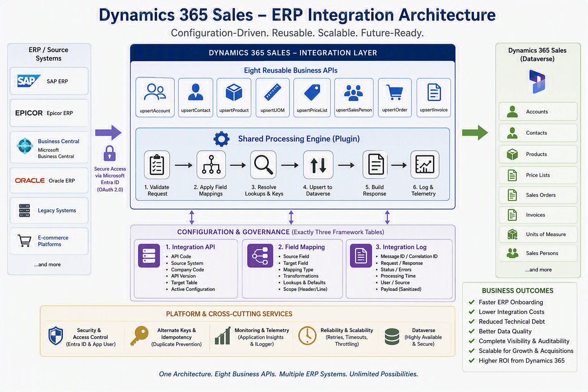The image size is (588, 392).
Task: Click the API Code bullet text
Action: tap(181, 256)
